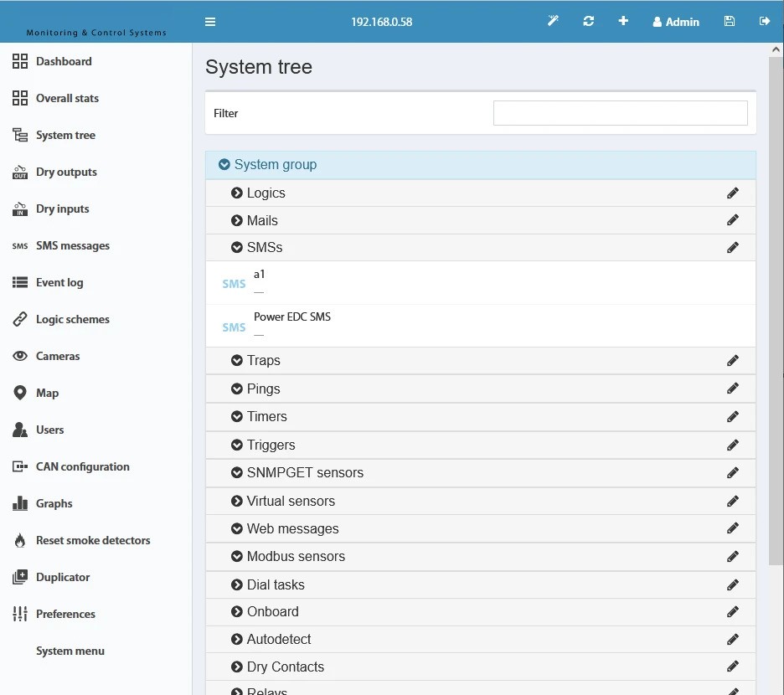Screen dimensions: 784x695
Task: Select the Power EDC SMS element
Action: (481, 326)
